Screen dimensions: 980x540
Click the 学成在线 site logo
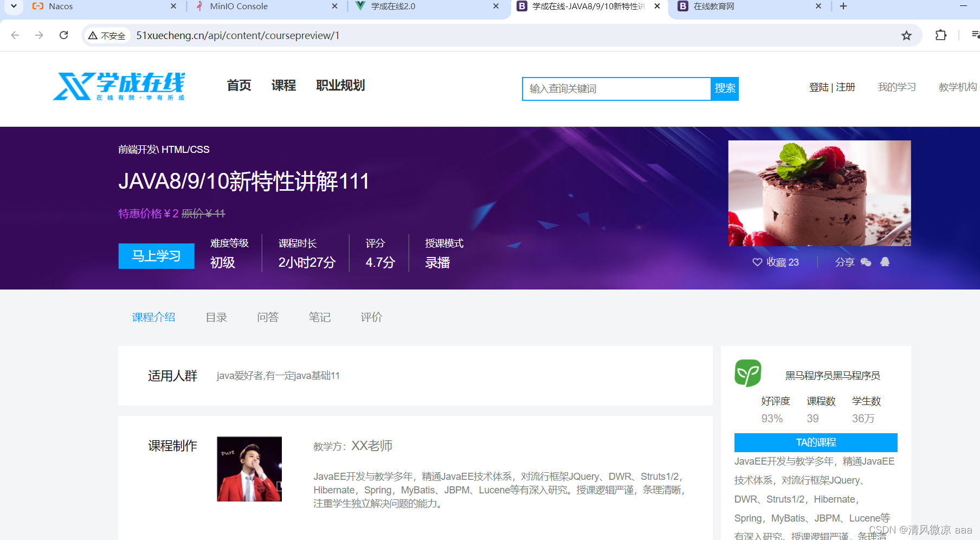tap(119, 86)
